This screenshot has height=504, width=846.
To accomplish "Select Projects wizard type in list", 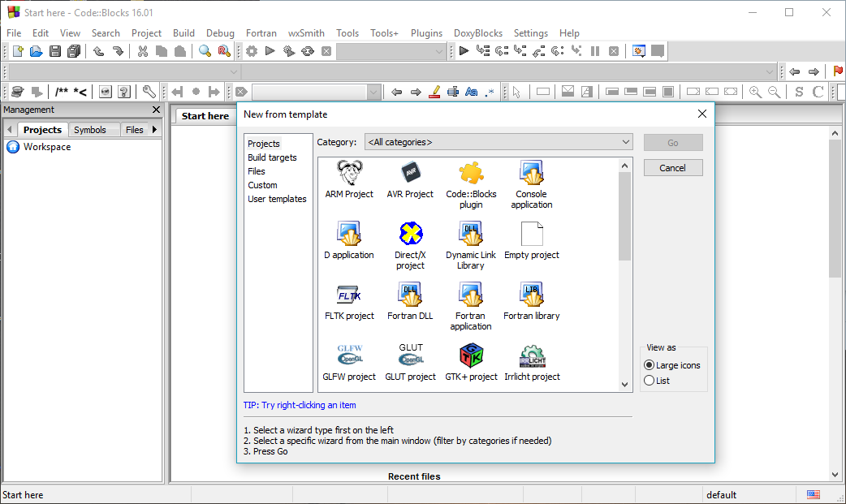I will coord(263,144).
